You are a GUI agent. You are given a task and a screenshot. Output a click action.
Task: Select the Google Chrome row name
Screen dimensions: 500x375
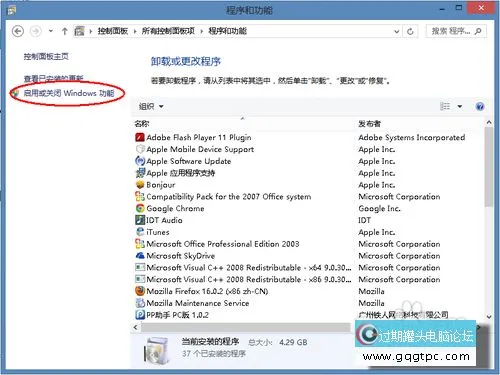point(175,208)
